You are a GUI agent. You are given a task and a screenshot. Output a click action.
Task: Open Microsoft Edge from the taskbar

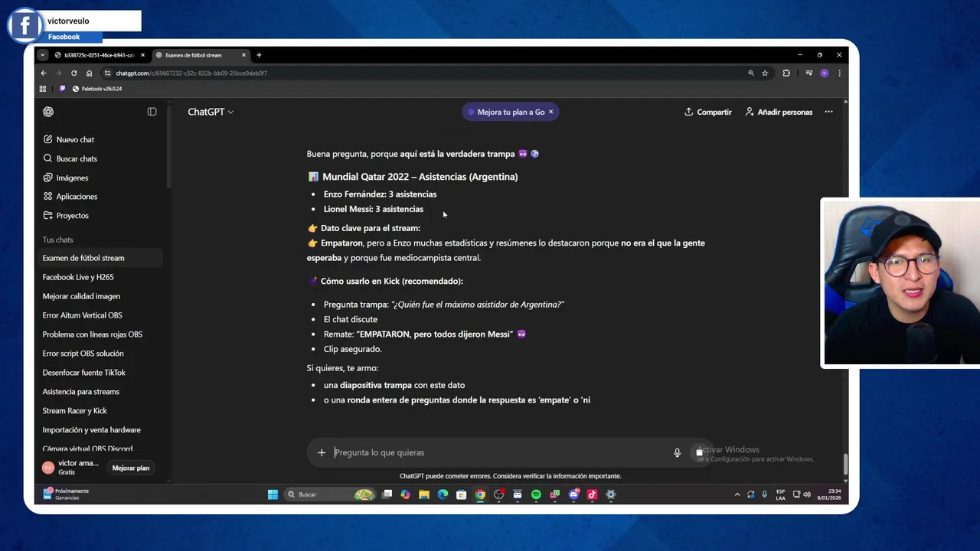point(443,494)
